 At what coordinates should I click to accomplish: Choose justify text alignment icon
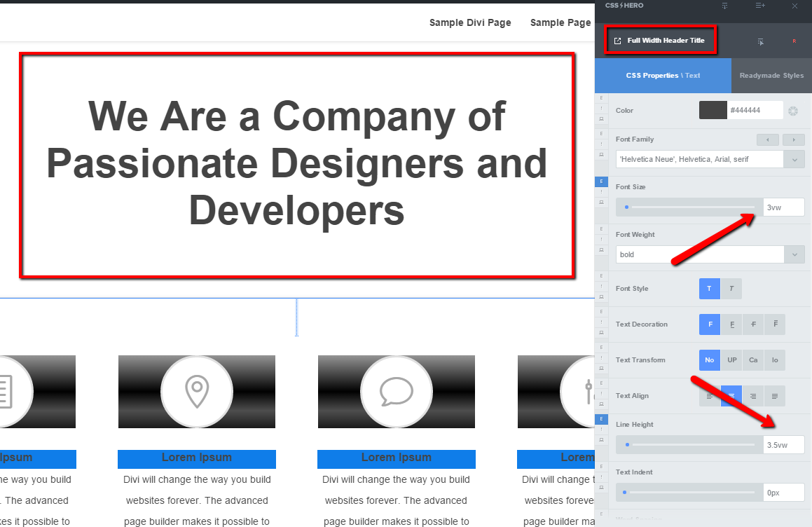point(775,396)
